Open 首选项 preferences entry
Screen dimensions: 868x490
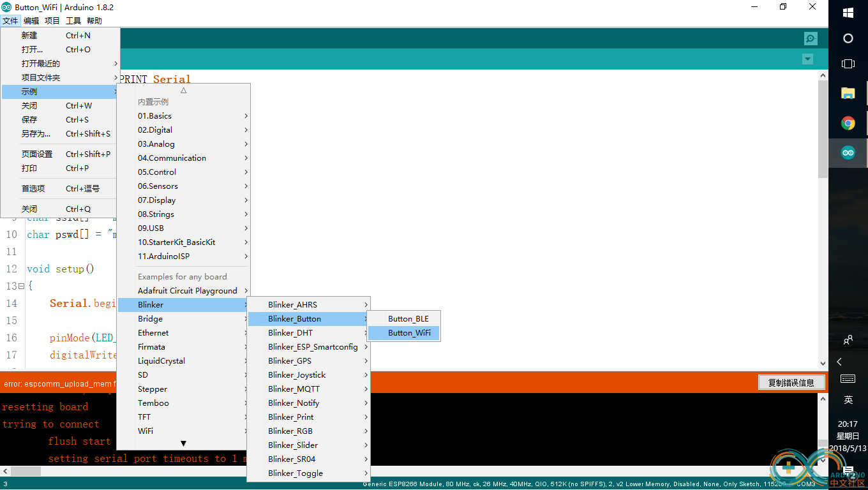60,189
